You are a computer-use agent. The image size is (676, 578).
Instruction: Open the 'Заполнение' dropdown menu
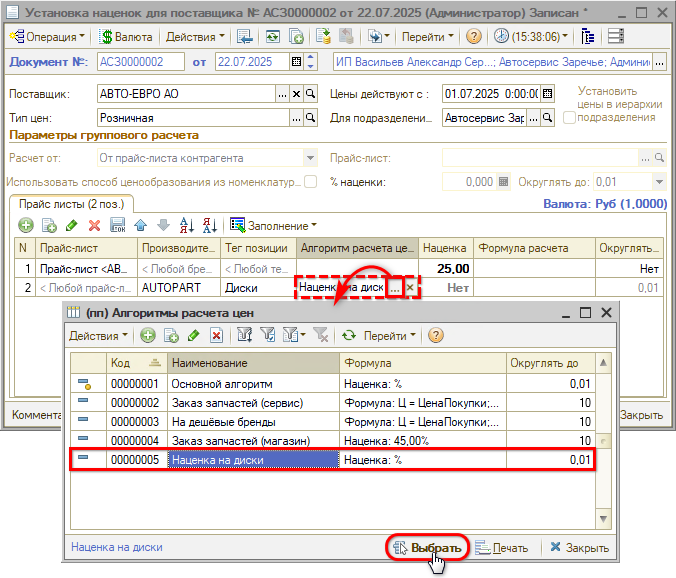click(x=273, y=224)
